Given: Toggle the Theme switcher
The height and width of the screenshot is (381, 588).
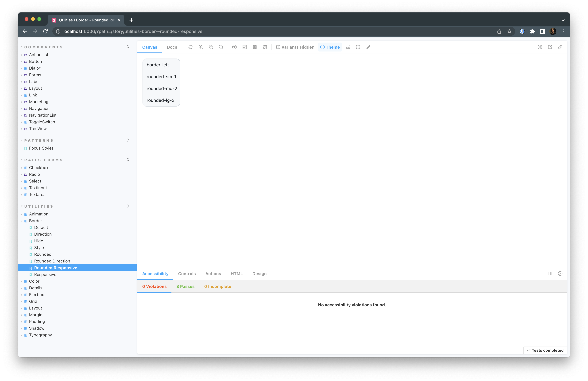Looking at the screenshot, I should tap(330, 47).
